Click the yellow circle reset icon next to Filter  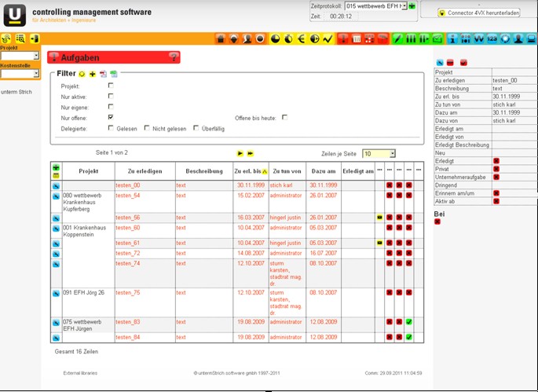pyautogui.click(x=82, y=74)
